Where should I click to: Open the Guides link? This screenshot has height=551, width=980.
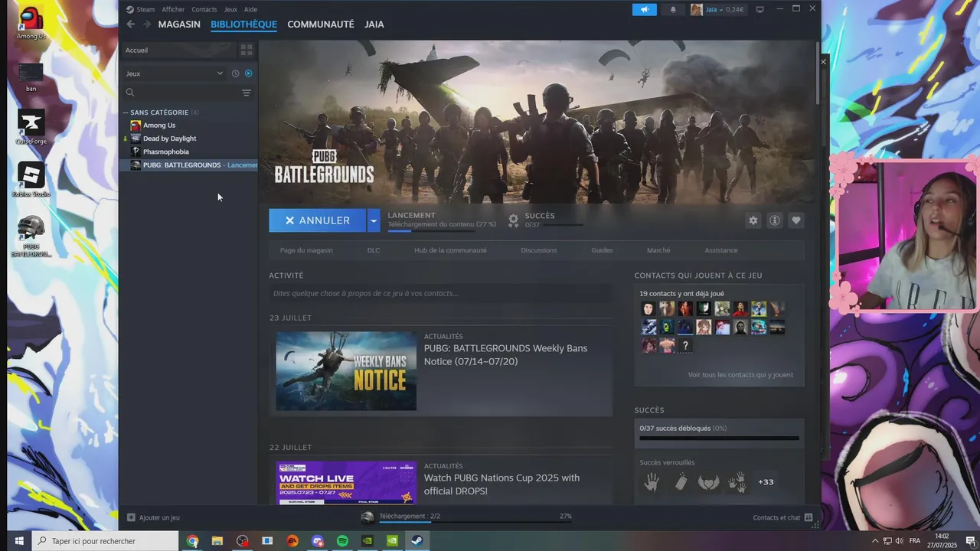coord(602,250)
